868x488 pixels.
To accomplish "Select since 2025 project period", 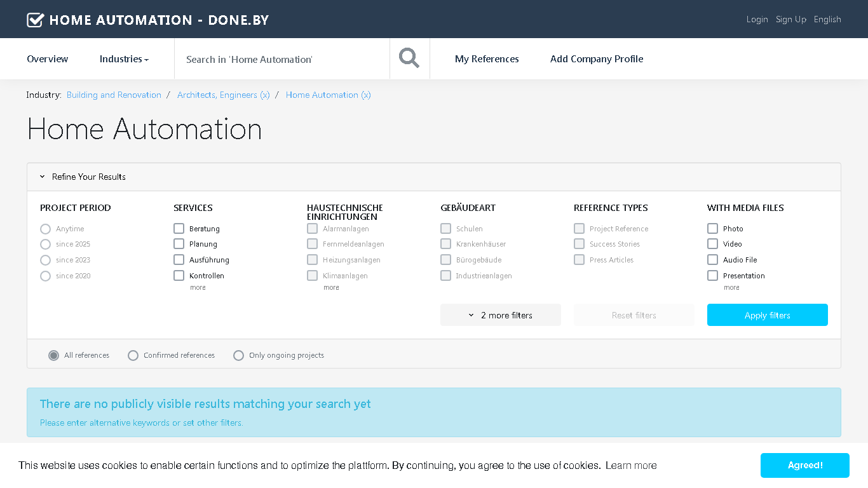I will coord(45,244).
